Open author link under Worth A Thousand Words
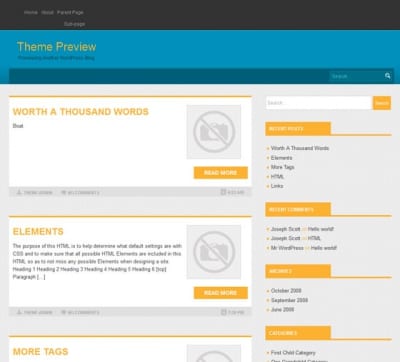 38,193
